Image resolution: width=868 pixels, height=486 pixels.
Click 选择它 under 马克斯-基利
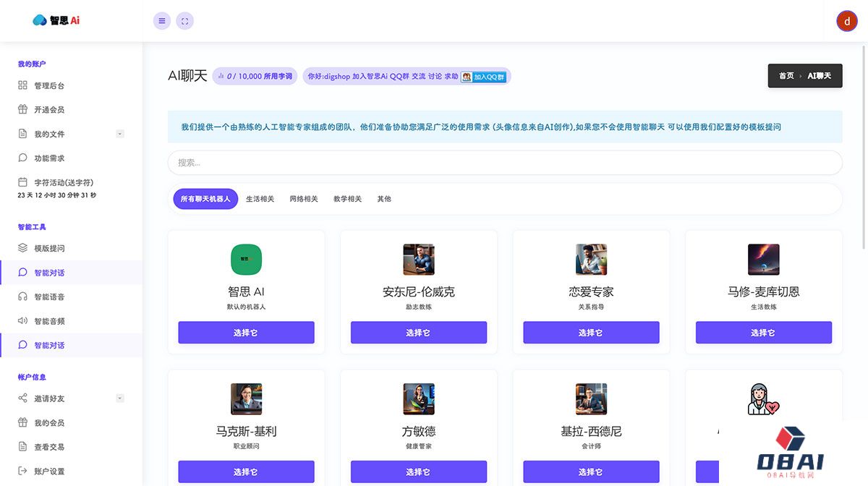(x=246, y=472)
